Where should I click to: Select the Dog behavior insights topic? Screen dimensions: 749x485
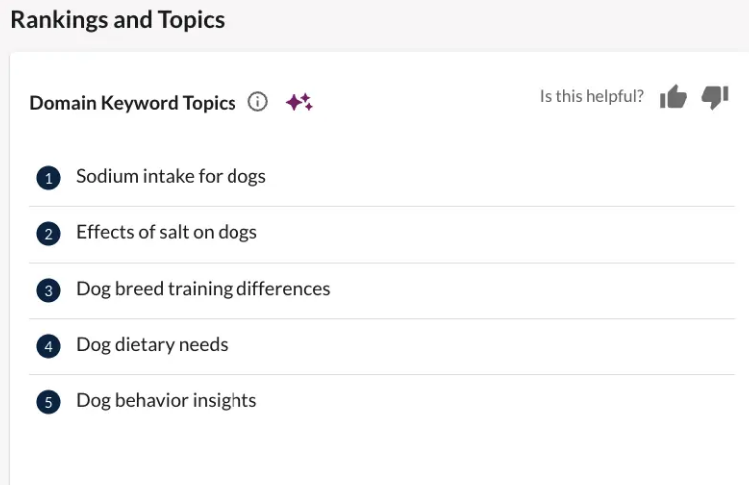[x=166, y=401]
